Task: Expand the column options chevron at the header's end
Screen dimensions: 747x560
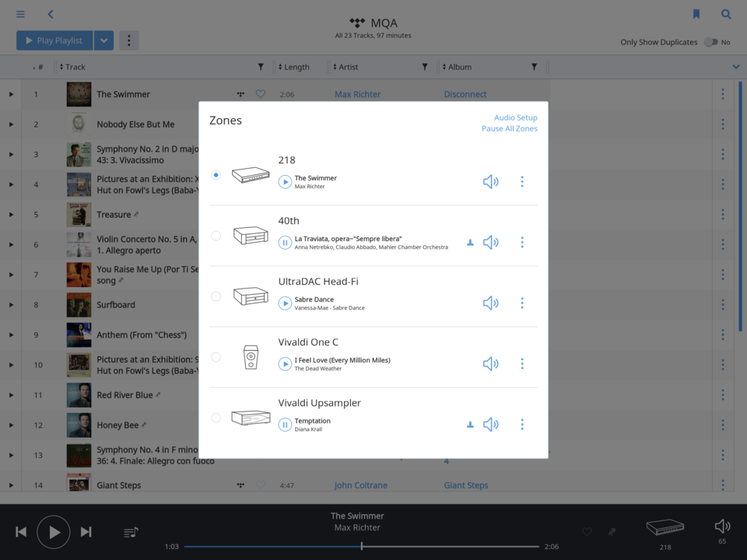Action: click(736, 67)
